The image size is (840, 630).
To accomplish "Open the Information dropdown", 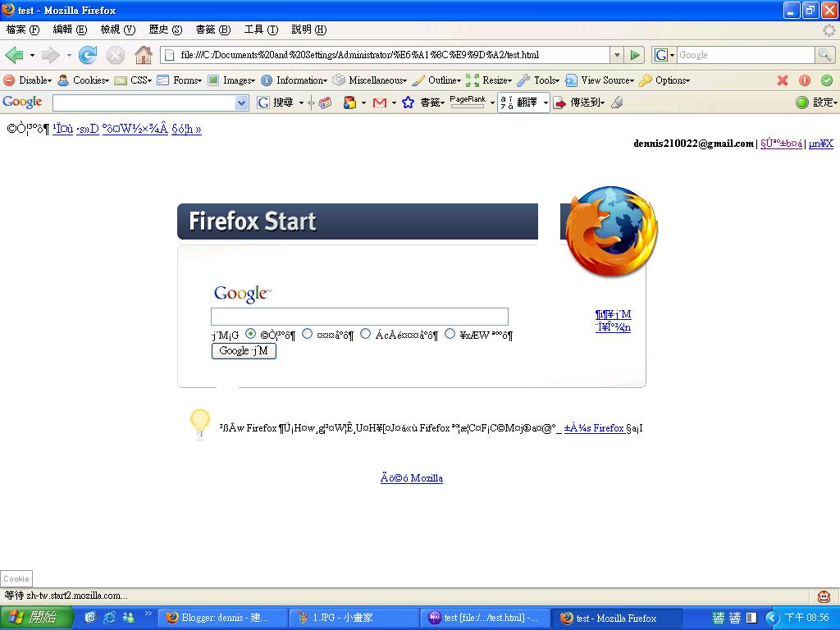I will click(294, 80).
